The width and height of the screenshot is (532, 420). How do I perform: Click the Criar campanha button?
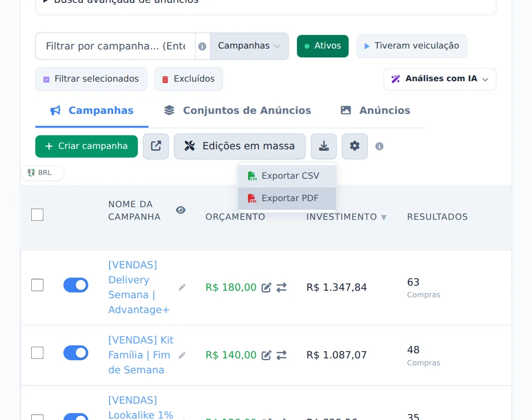tap(87, 147)
